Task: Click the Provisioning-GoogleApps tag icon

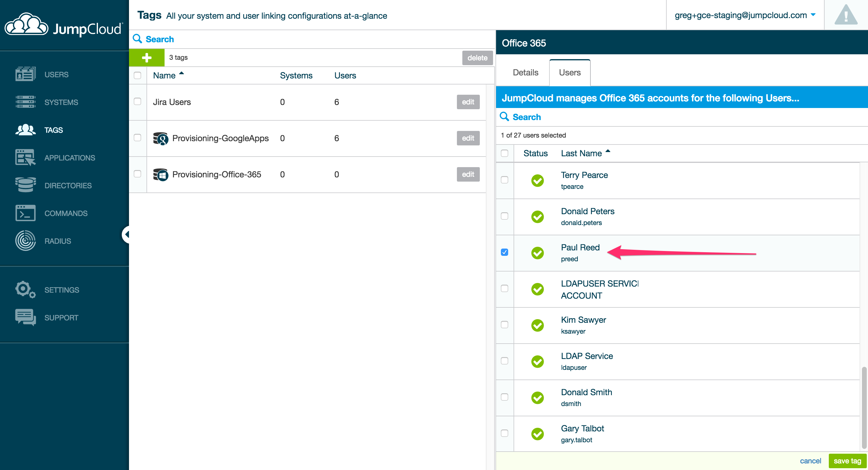Action: (x=160, y=138)
